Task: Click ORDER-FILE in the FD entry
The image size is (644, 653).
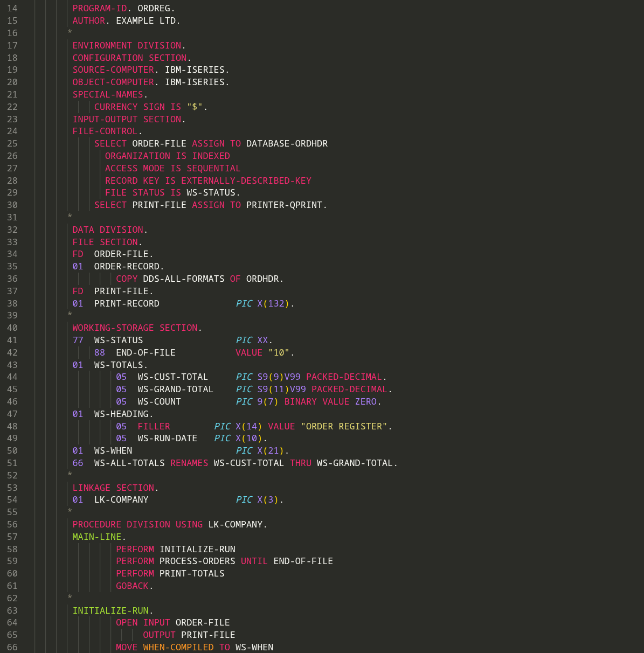Action: click(121, 254)
